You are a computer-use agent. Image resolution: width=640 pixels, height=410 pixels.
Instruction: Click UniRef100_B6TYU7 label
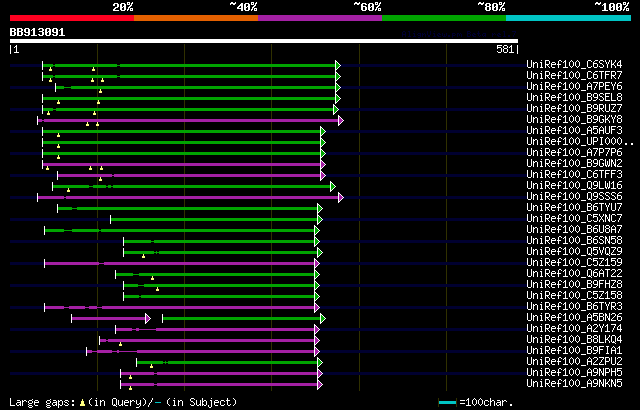tap(574, 208)
